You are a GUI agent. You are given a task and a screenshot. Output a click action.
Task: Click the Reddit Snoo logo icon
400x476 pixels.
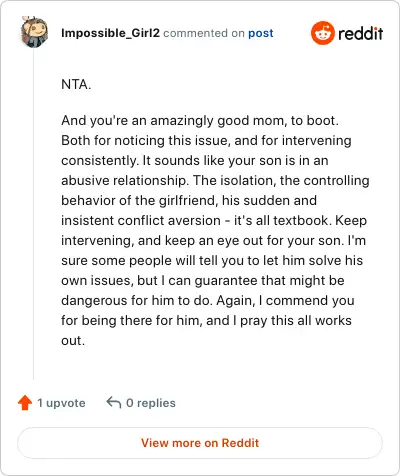[322, 33]
